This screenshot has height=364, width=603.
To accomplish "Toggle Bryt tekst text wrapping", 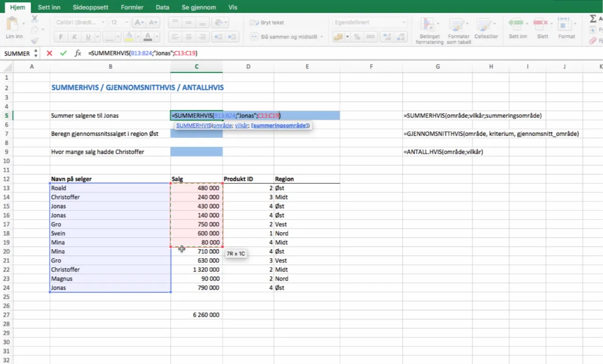I will click(267, 23).
